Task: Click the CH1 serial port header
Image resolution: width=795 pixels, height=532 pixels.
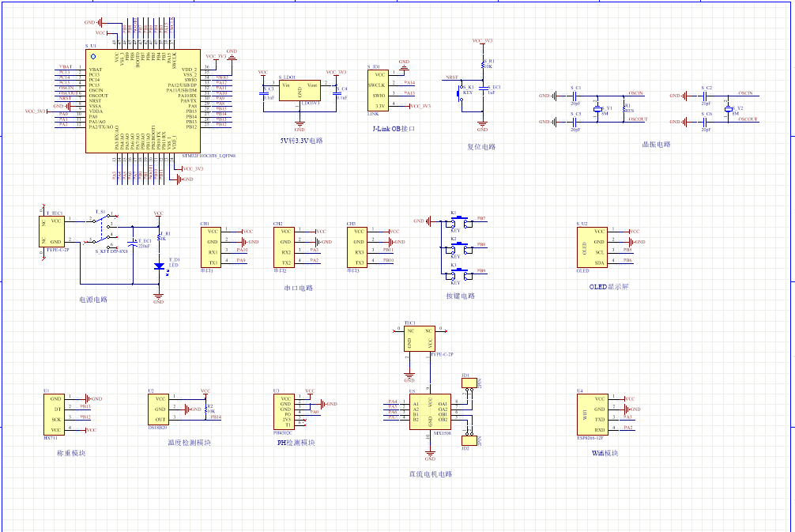Action: [x=212, y=247]
